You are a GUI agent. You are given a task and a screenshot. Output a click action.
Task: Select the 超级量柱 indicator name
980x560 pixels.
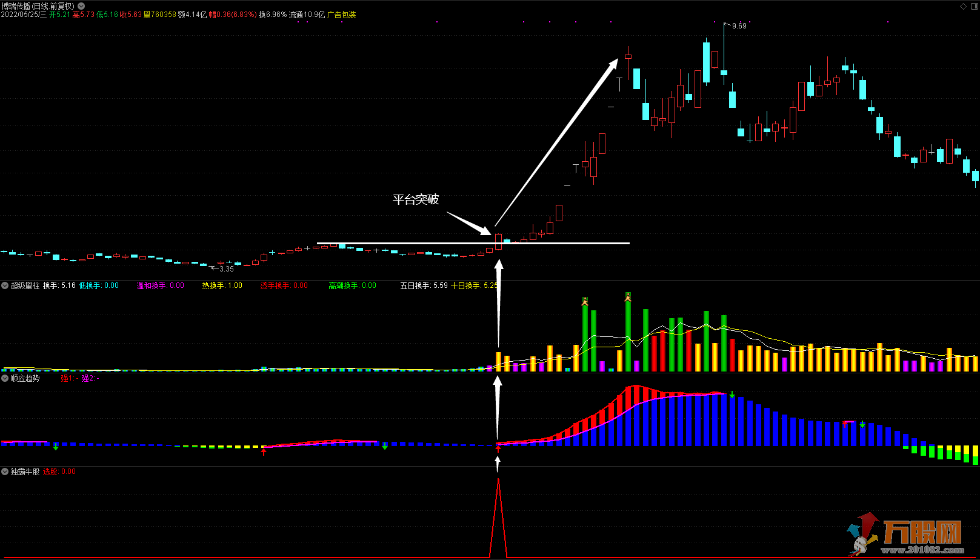(25, 285)
